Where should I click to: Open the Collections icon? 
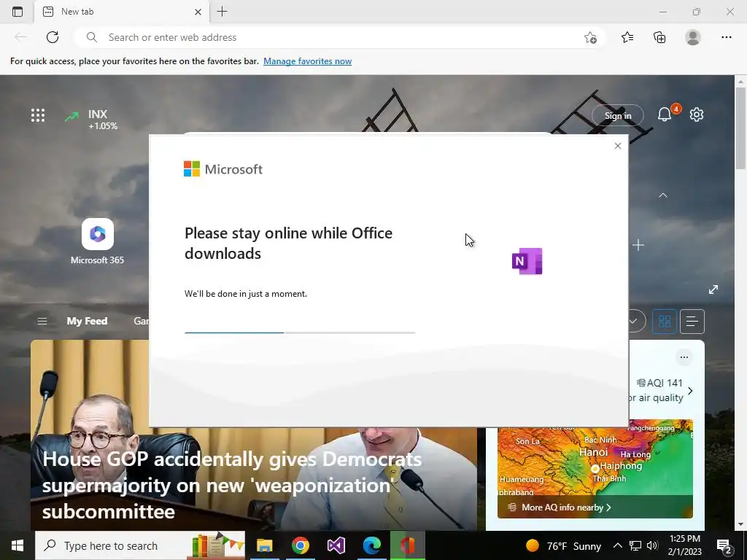click(659, 37)
